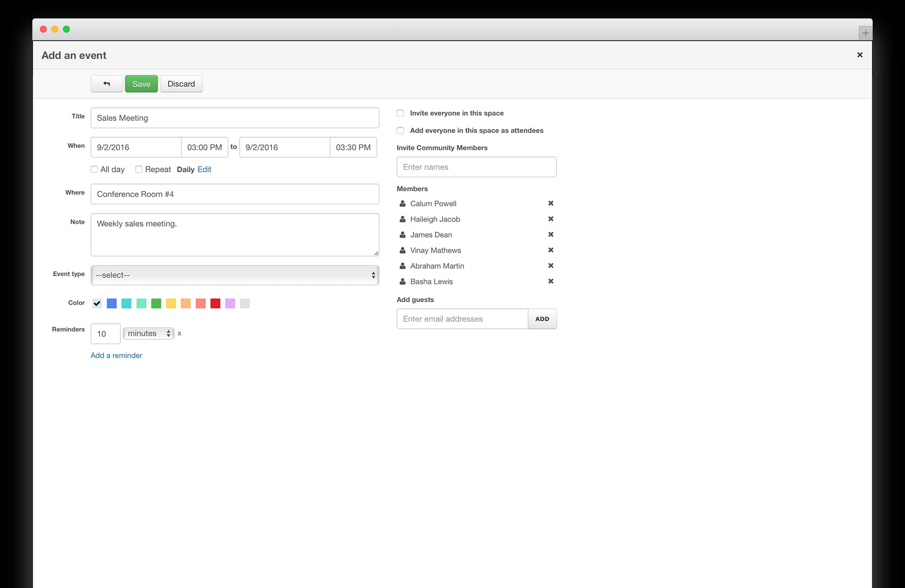
Task: Remove Basha Lewis from members
Action: click(551, 281)
